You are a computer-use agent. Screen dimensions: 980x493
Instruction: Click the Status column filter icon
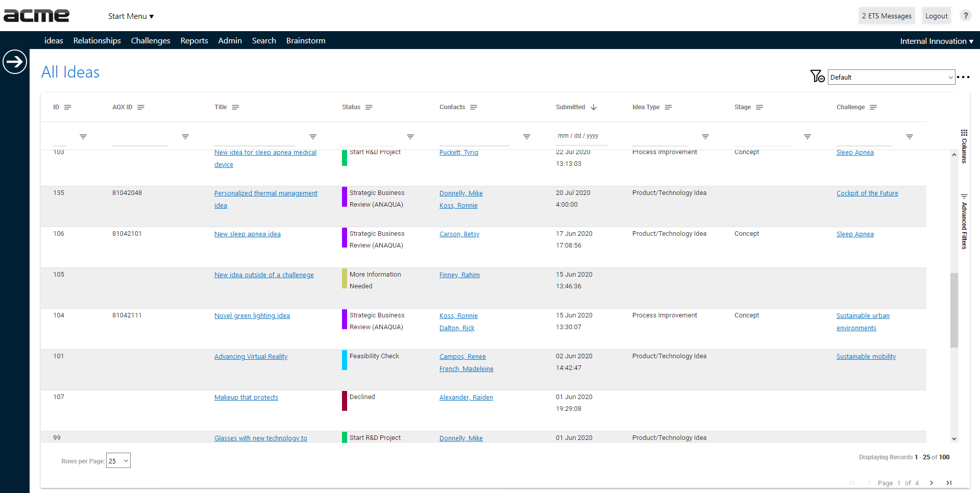(x=410, y=137)
